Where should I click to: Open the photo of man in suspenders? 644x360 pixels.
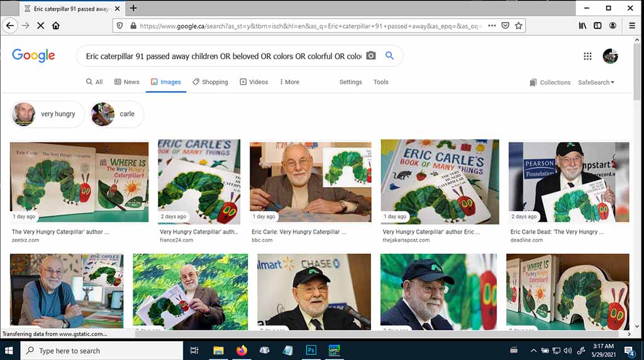[x=67, y=291]
